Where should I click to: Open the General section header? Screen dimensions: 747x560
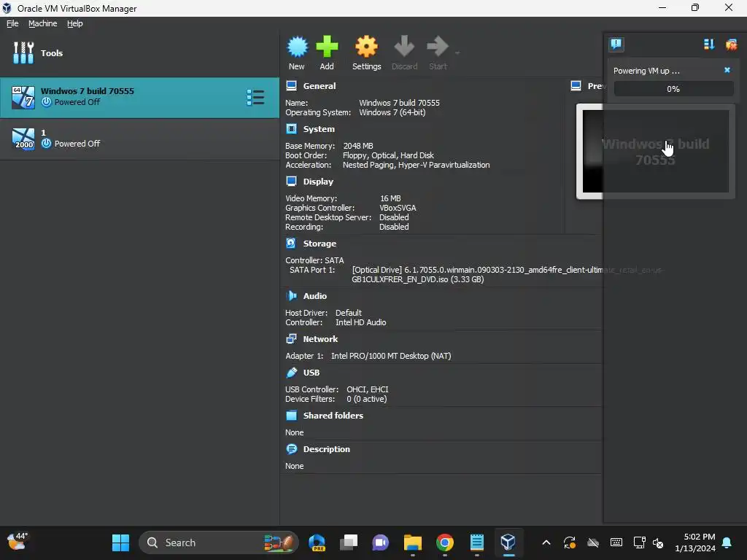(320, 86)
